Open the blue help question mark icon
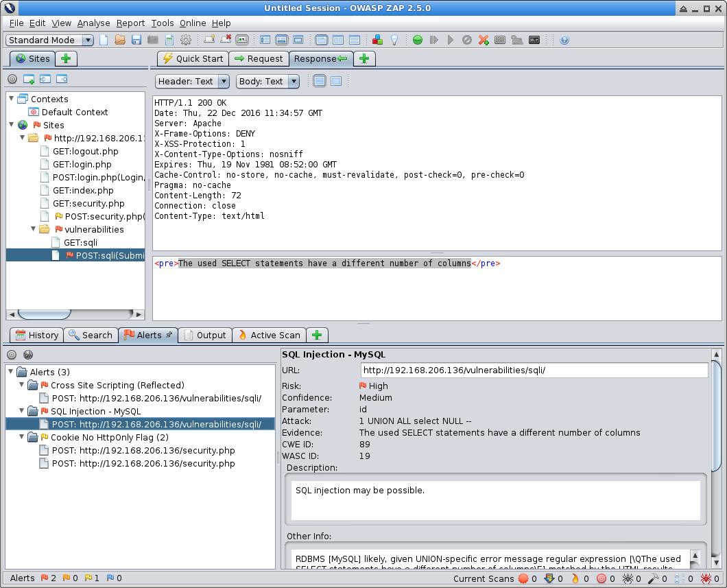 click(564, 40)
